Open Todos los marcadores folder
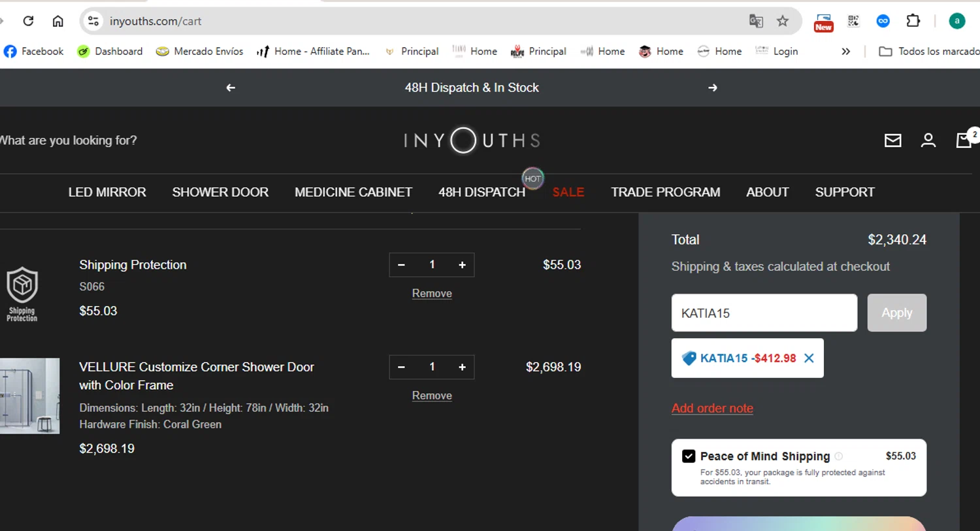Viewport: 980px width, 531px height. [929, 51]
